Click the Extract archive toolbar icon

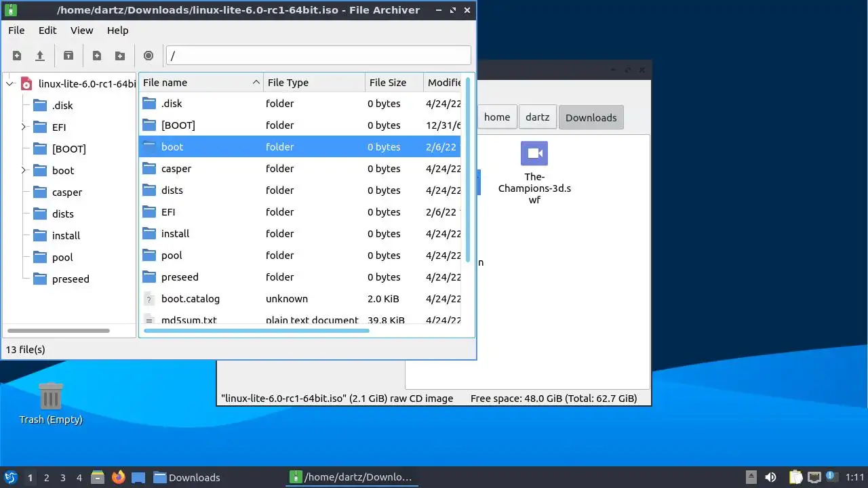pos(68,56)
